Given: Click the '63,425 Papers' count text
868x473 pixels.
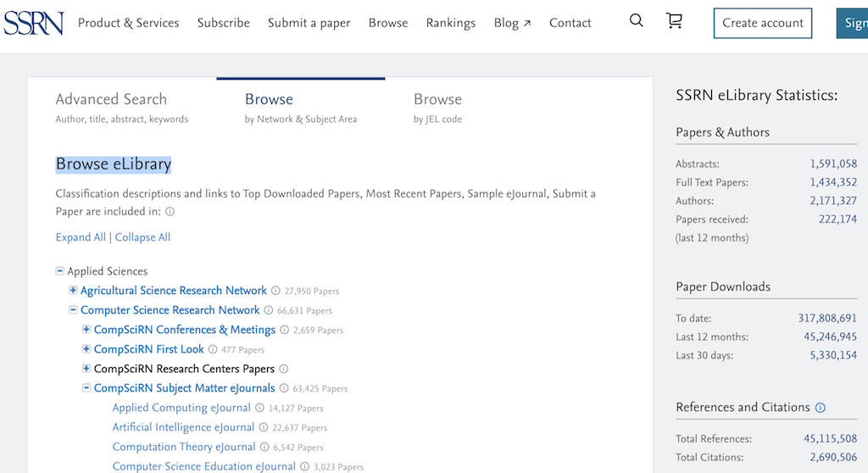Looking at the screenshot, I should click(x=320, y=389).
